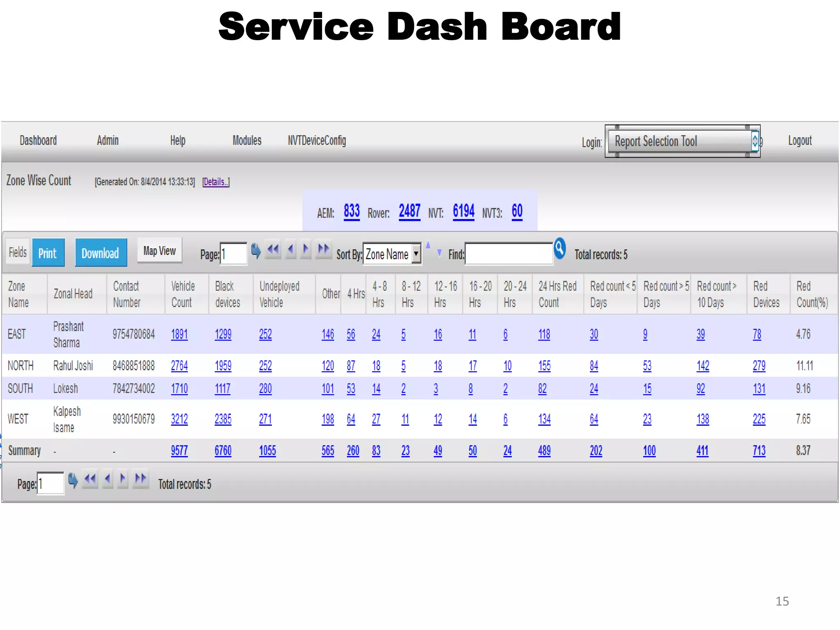Open WEST Other count 198

(328, 419)
